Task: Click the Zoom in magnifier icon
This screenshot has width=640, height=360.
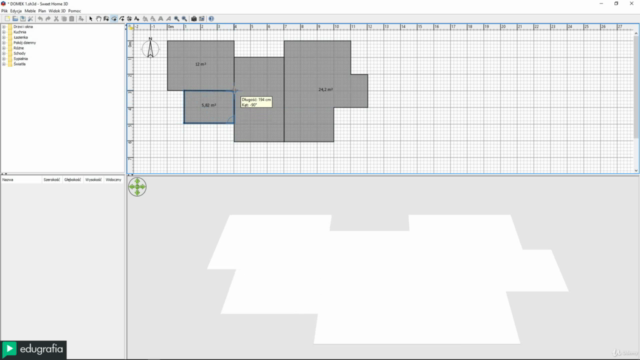Action: [x=176, y=19]
